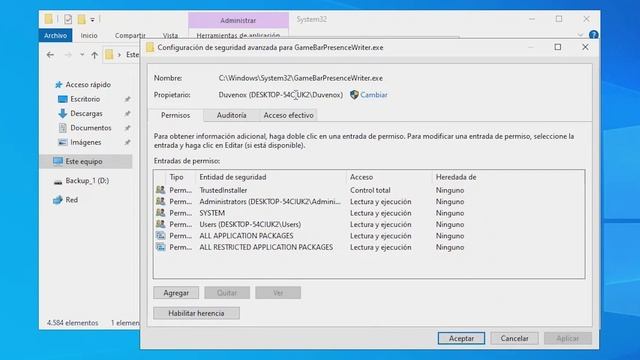
Task: Sort by the Entidad de seguridad column header
Action: tap(271, 177)
